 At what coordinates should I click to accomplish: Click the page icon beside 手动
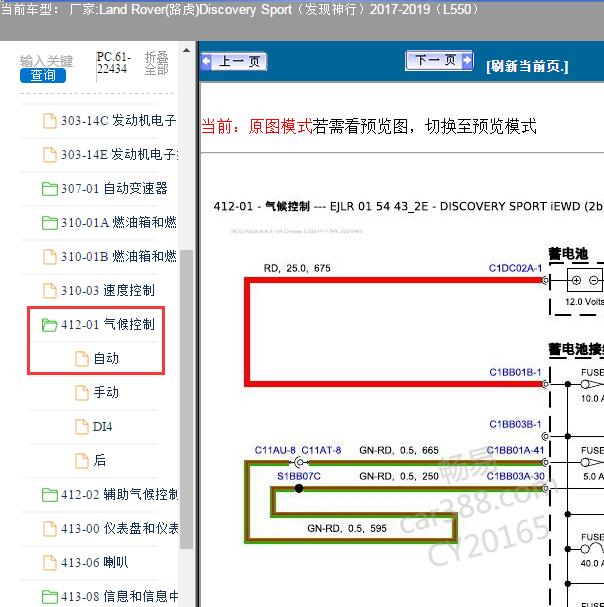[x=81, y=393]
